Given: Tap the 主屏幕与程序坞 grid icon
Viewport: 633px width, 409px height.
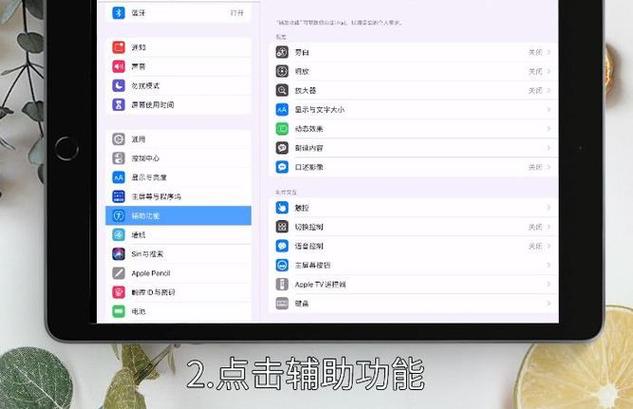Looking at the screenshot, I should (118, 197).
